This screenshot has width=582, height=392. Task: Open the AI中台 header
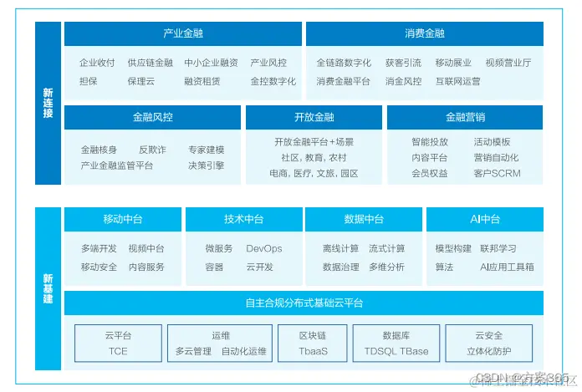click(x=485, y=219)
